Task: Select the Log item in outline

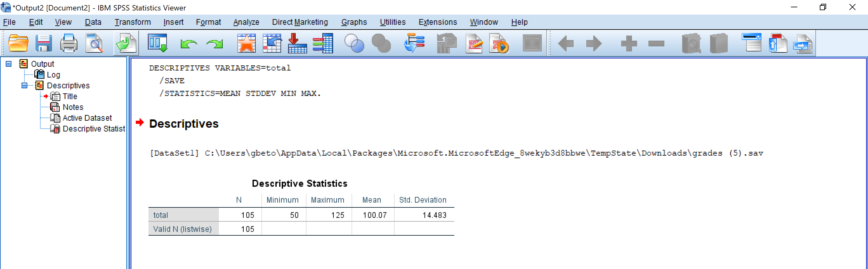Action: [53, 75]
